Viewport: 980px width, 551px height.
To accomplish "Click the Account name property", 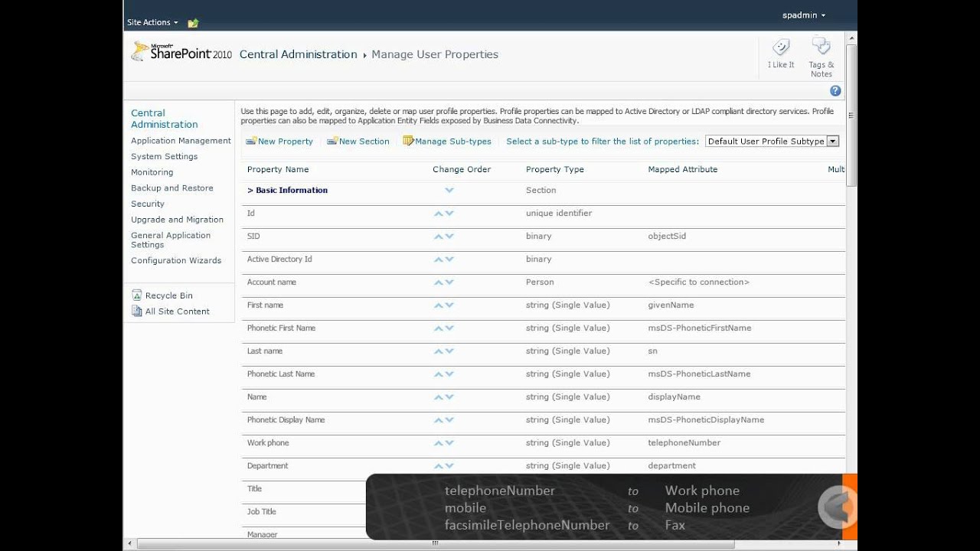I will coord(272,282).
